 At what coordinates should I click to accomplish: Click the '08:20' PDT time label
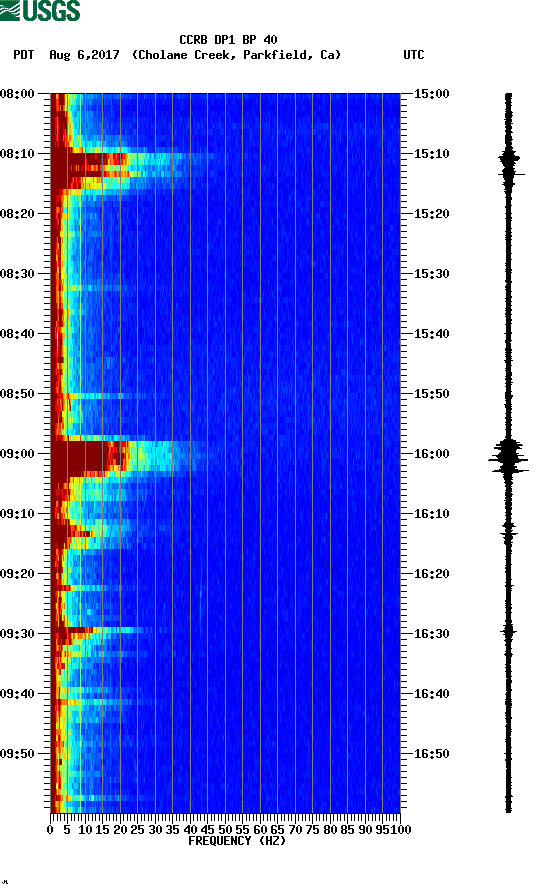point(17,214)
